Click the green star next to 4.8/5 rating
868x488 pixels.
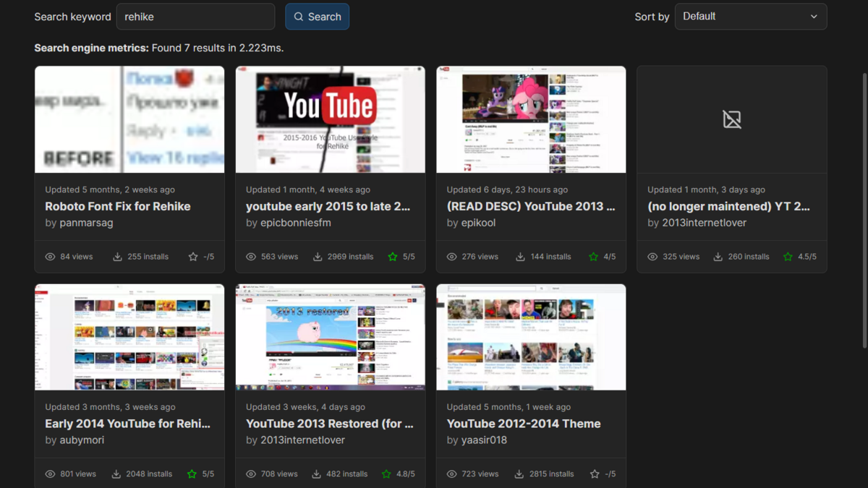(x=386, y=474)
